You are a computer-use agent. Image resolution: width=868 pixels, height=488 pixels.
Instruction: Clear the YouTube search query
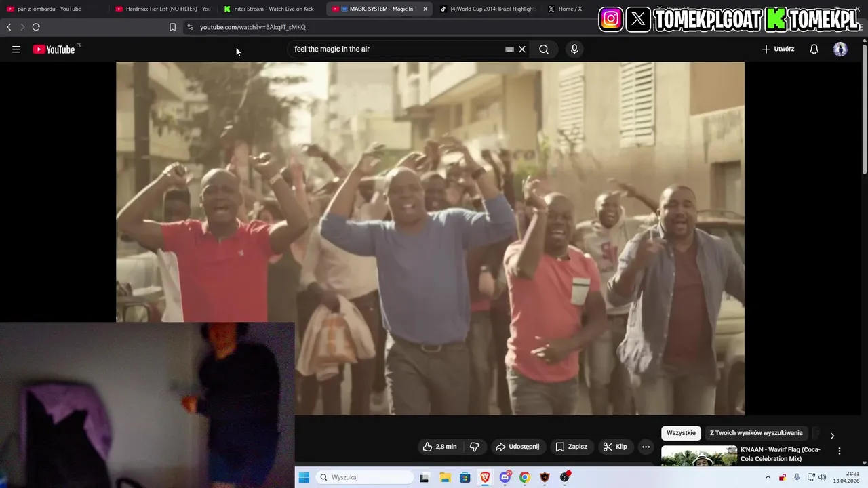(522, 49)
